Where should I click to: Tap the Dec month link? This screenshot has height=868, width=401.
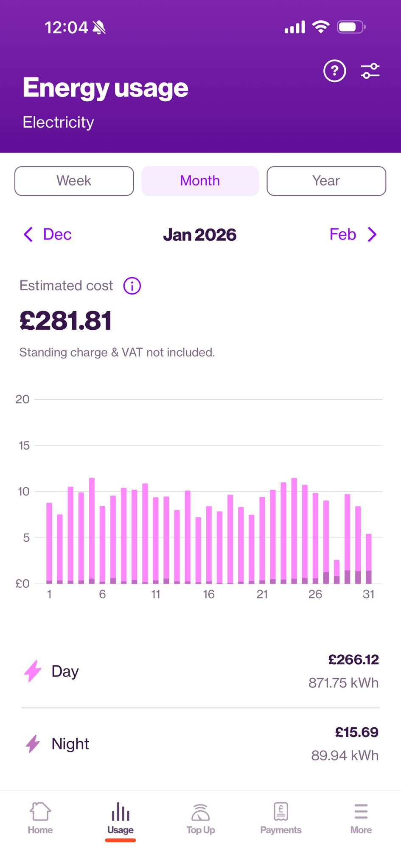tap(57, 234)
